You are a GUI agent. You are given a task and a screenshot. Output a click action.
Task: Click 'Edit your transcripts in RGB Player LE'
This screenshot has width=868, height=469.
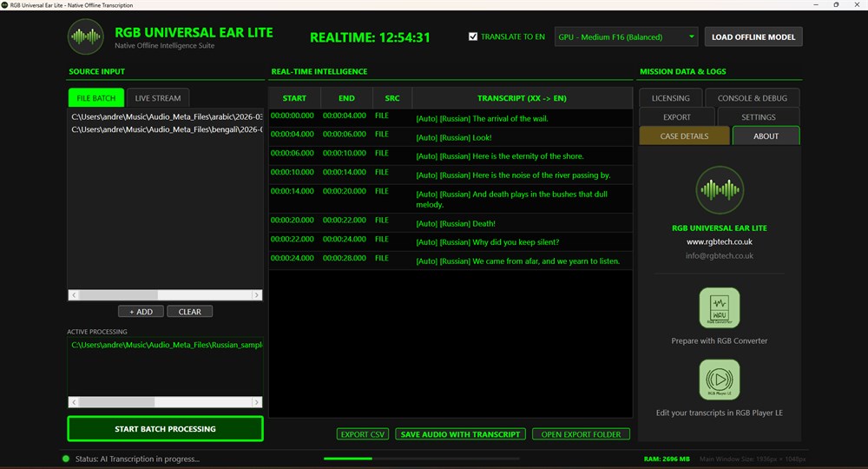click(719, 413)
